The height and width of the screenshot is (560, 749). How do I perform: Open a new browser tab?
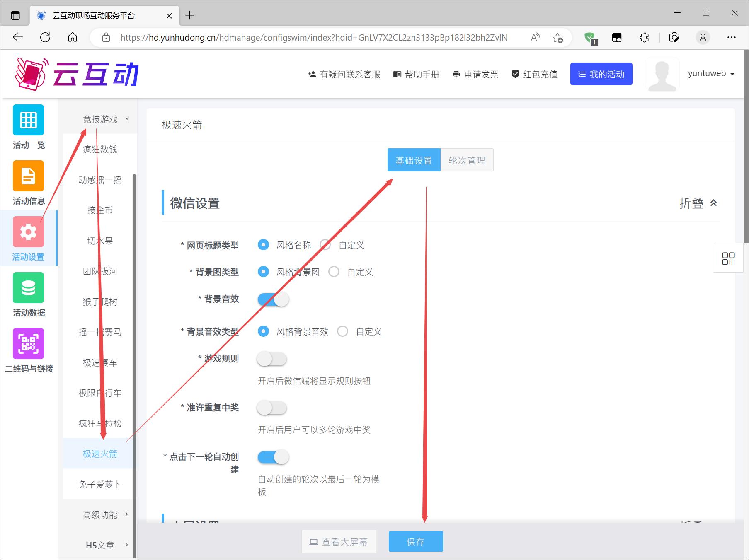tap(190, 15)
